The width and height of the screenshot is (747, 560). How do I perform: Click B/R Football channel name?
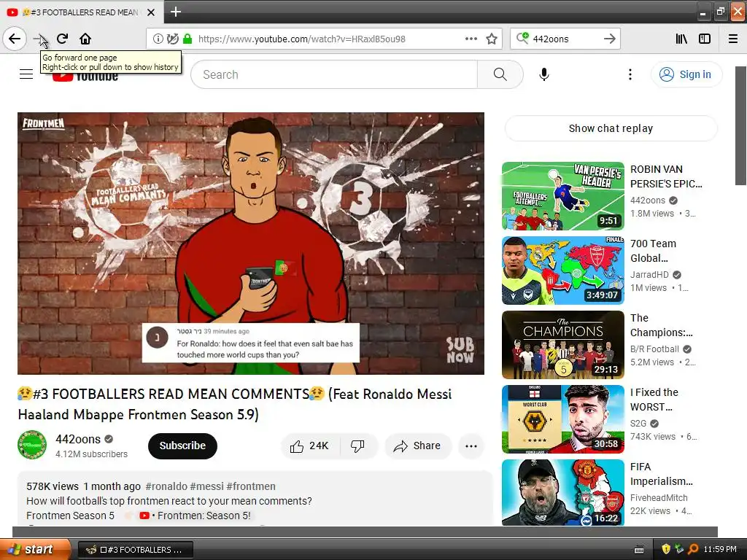654,349
